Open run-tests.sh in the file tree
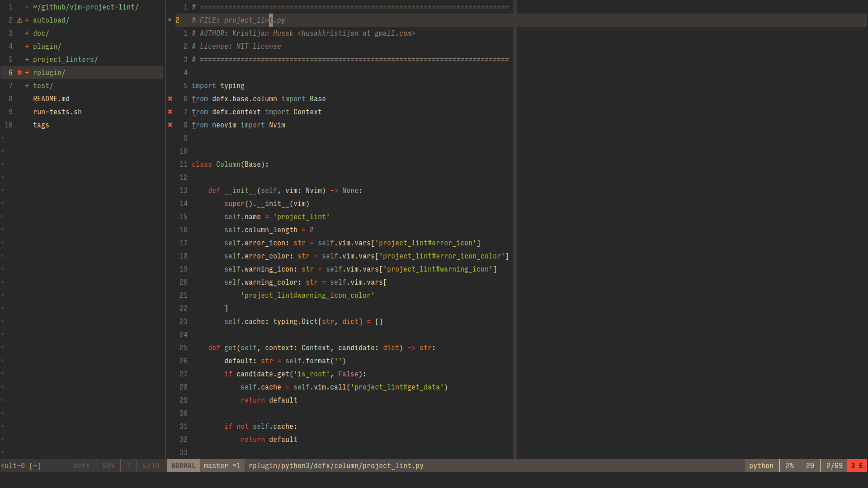Viewport: 868px width, 488px height. [x=57, y=112]
